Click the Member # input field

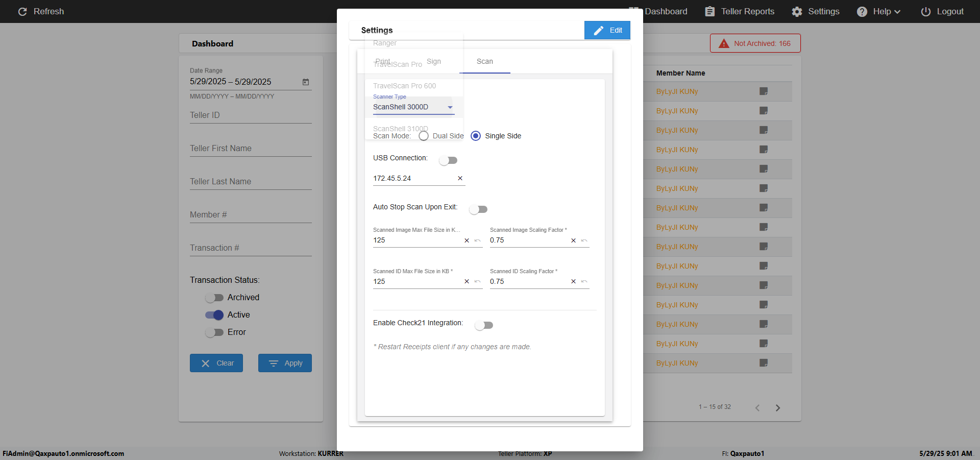251,215
